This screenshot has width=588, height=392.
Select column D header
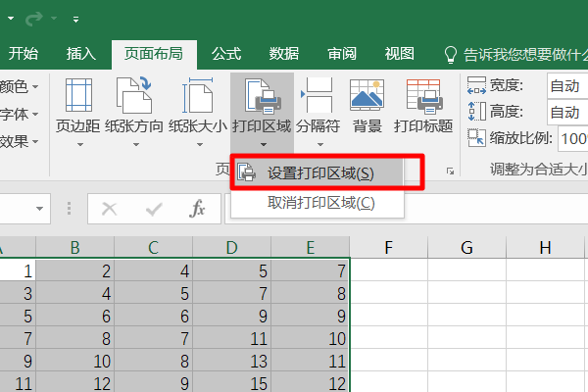(231, 247)
